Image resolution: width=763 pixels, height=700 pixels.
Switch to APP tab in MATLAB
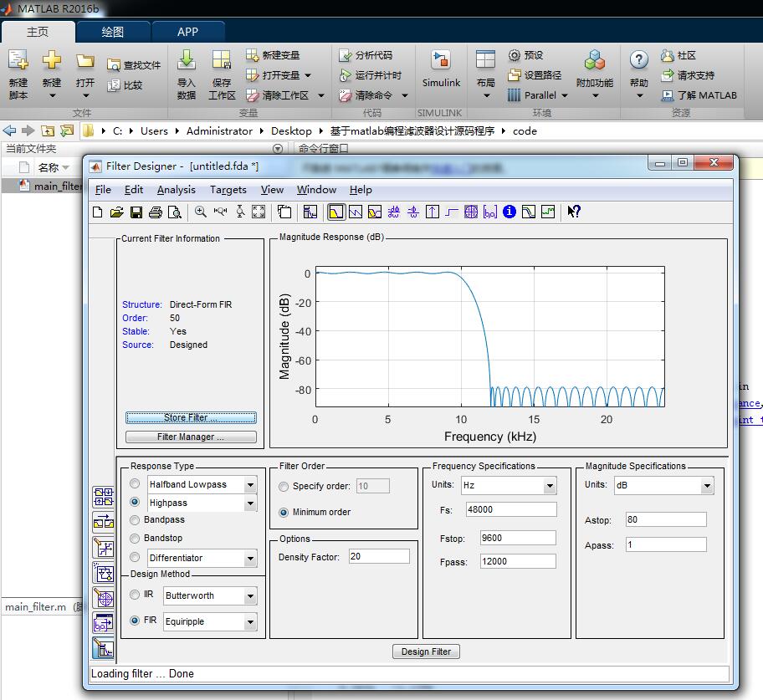coord(188,32)
